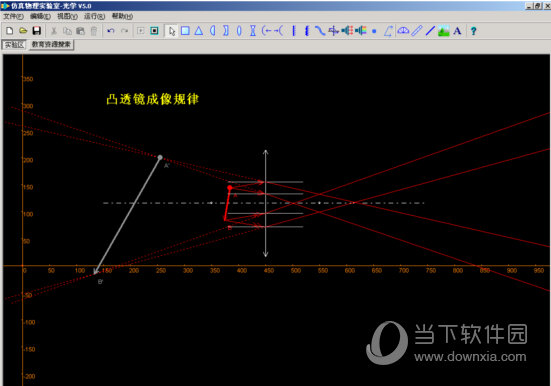Select the rainbow white-light source tool
The image size is (551, 386).
(x=361, y=31)
